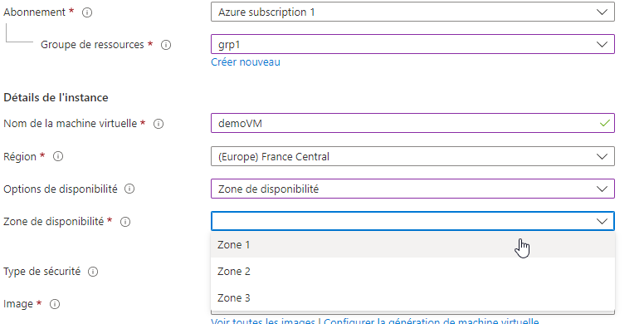Click the info icon beside Image
The image size is (644, 324).
pos(55,304)
